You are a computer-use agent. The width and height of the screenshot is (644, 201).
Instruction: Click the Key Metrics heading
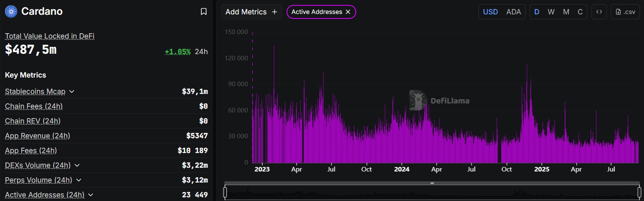click(25, 75)
